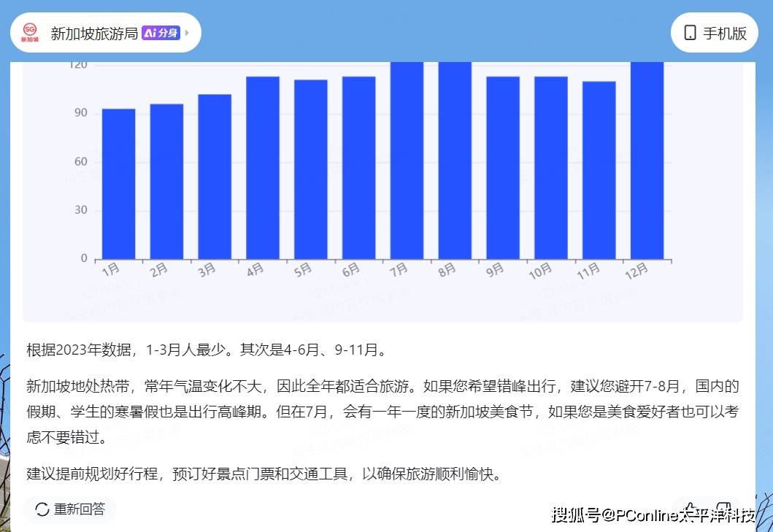Click the 10月 x-axis label
Viewport: 773px width, 532px height.
540,271
